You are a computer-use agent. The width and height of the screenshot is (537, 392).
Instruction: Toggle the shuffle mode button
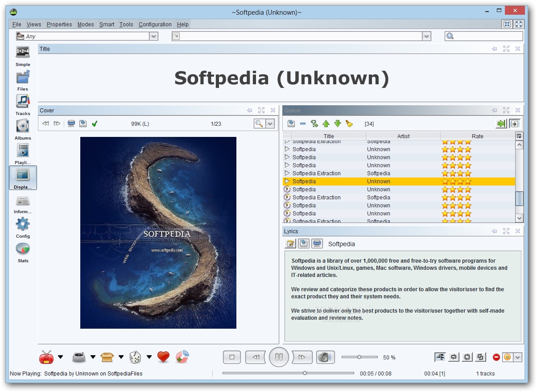480,357
